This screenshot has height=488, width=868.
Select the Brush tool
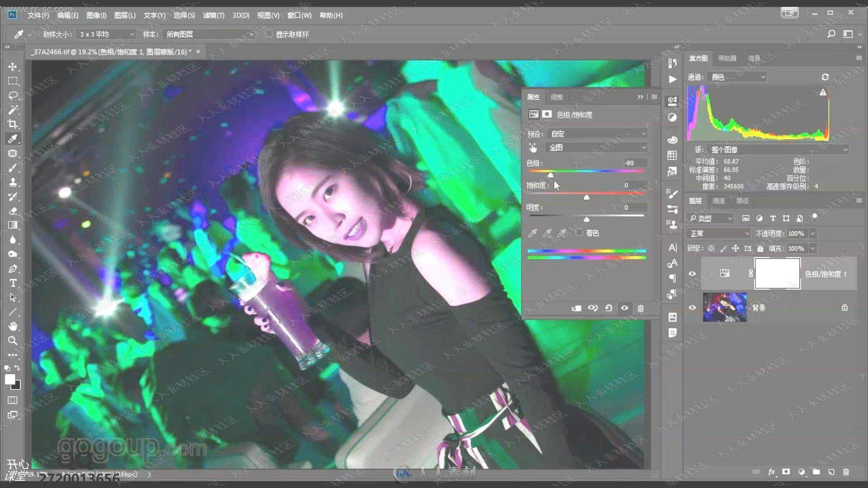pos(13,168)
